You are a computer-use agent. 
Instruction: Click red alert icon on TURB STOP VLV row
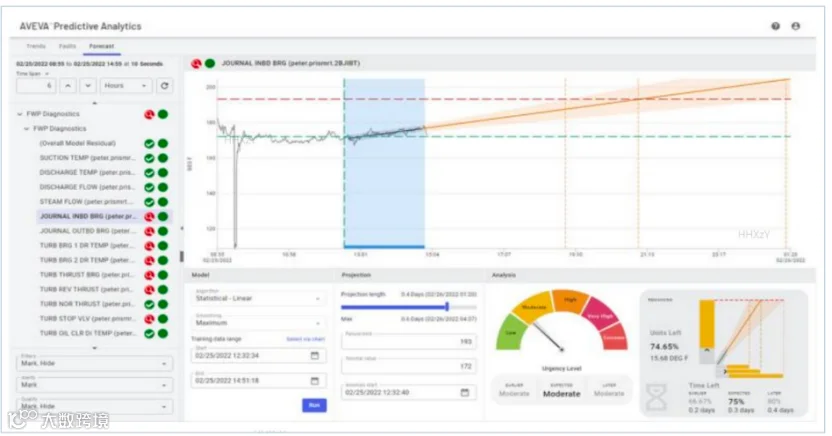150,319
